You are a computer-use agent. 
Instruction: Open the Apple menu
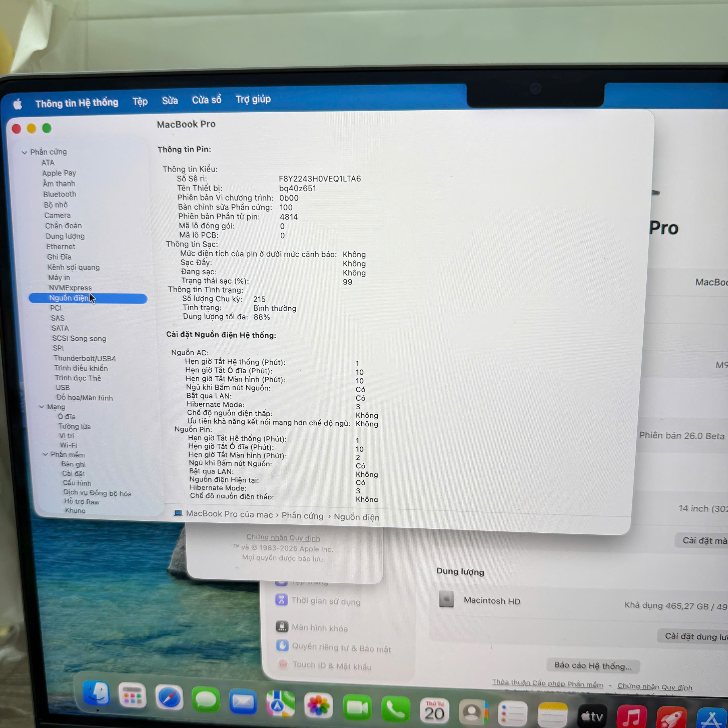(x=17, y=104)
